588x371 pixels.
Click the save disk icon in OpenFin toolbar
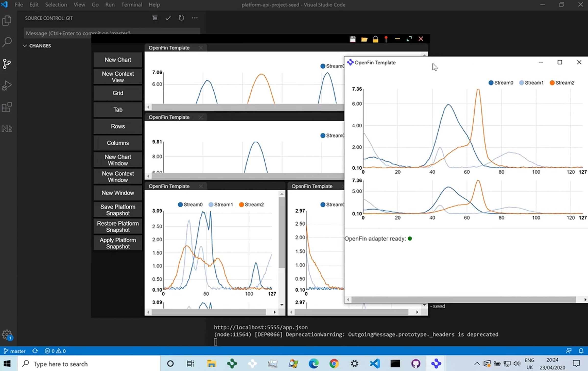pos(353,39)
